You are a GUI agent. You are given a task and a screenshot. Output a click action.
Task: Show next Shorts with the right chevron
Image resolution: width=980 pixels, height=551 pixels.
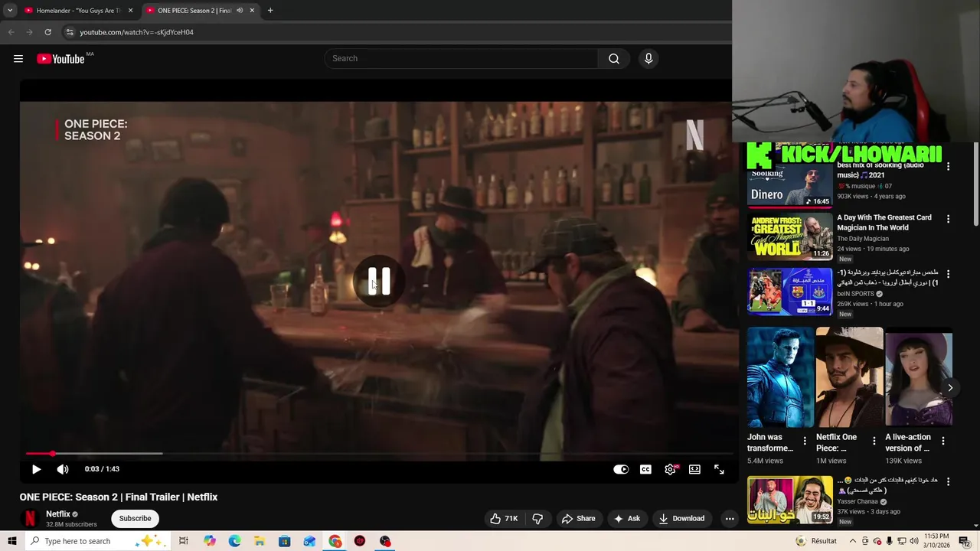click(x=950, y=388)
